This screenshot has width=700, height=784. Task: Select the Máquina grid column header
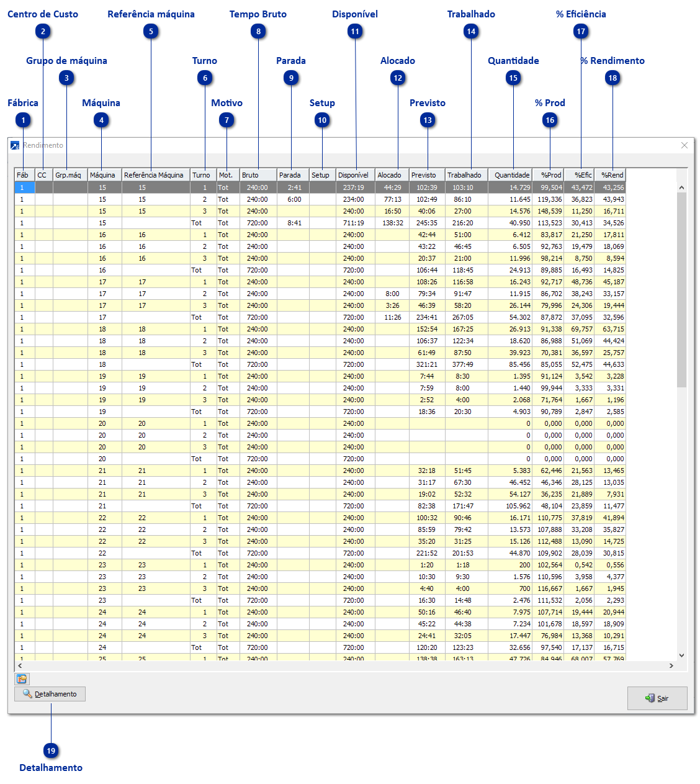click(x=105, y=175)
